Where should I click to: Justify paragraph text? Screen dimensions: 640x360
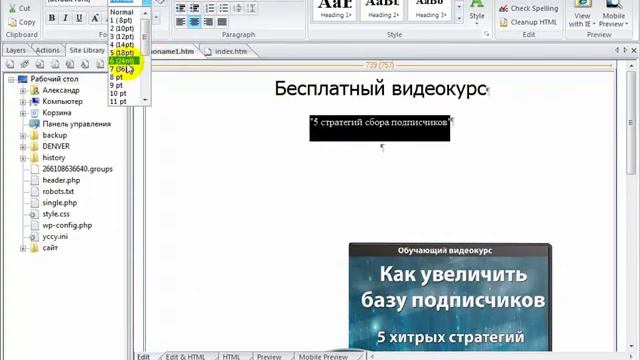tap(222, 22)
